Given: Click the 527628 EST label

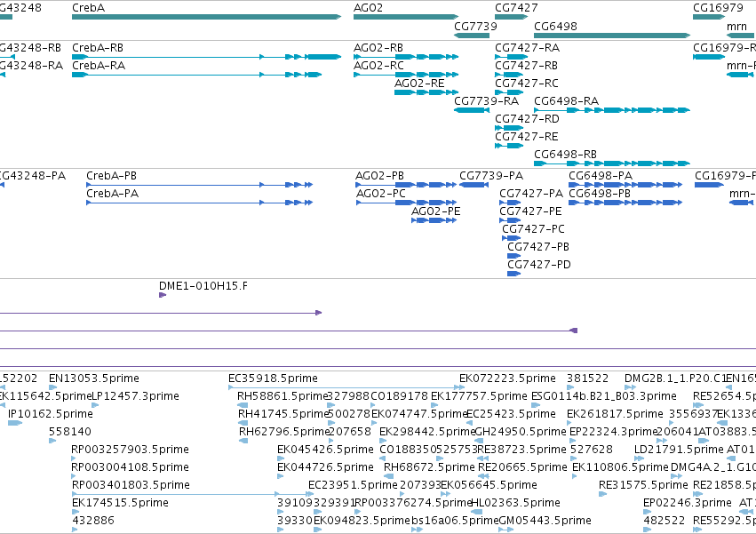Looking at the screenshot, I should pos(591,450).
